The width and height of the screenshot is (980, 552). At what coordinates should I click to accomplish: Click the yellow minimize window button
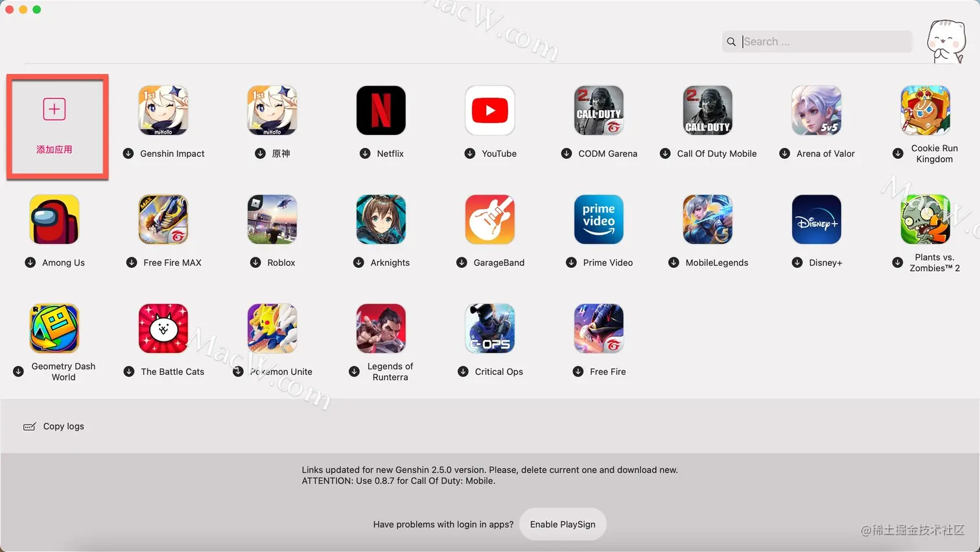[x=23, y=9]
